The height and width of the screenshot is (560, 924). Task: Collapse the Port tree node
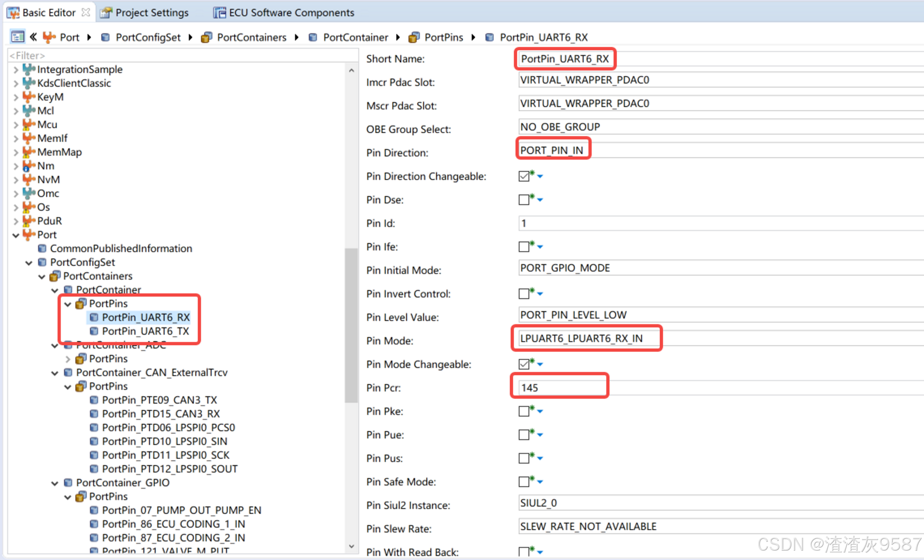[16, 235]
